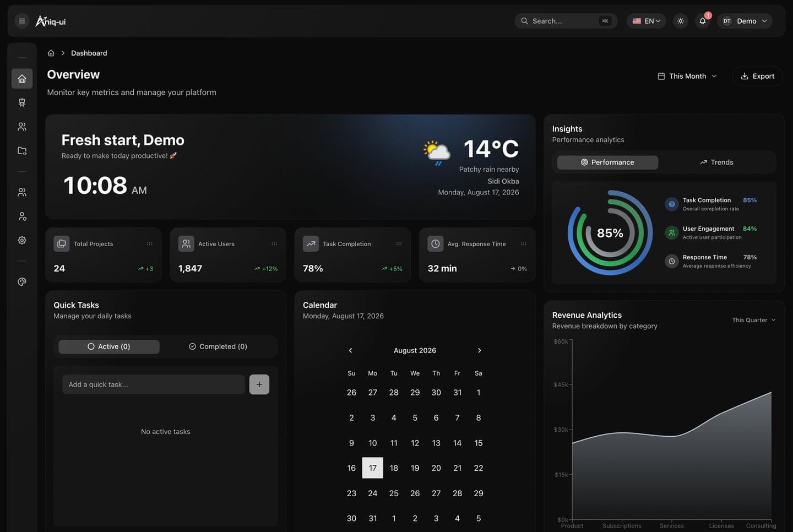Click the Response Time clock icon in Insights
The width and height of the screenshot is (793, 532).
pyautogui.click(x=671, y=261)
